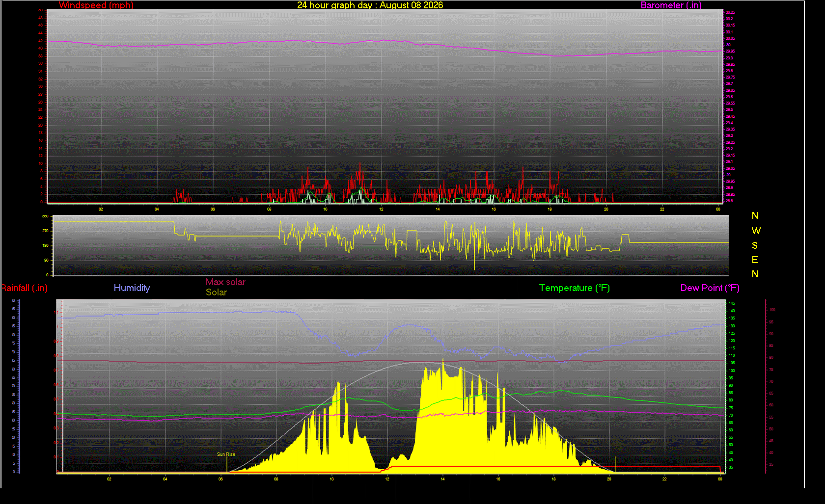Image resolution: width=825 pixels, height=504 pixels.
Task: Click the "Dew Point (°F)" legend label
Action: click(x=710, y=288)
